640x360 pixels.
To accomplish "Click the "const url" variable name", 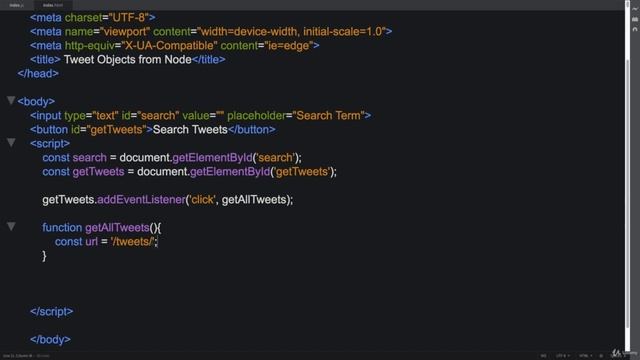I will (91, 242).
